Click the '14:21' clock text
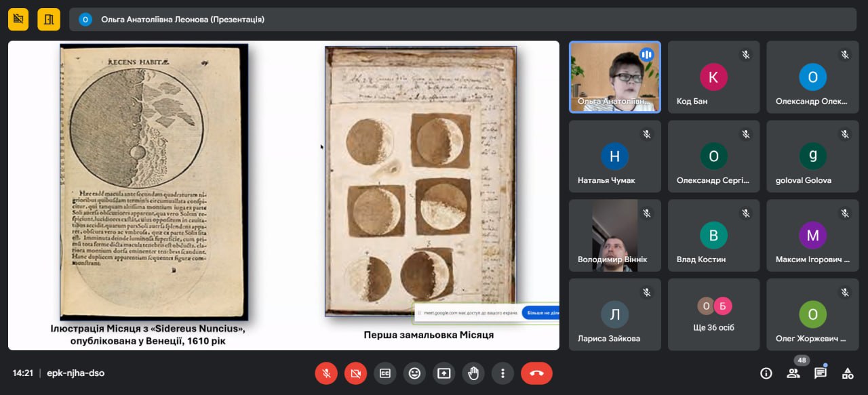 23,373
